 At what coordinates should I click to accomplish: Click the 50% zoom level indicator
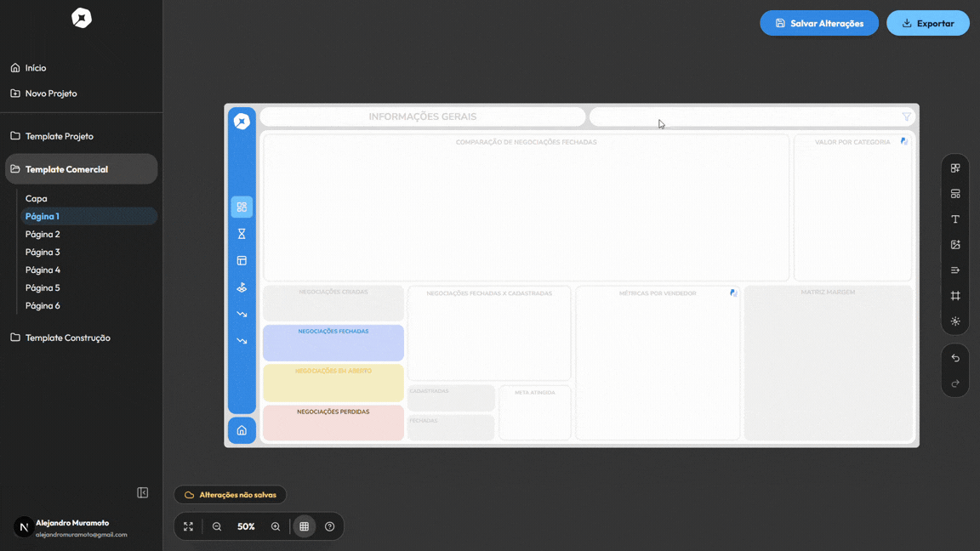tap(246, 526)
